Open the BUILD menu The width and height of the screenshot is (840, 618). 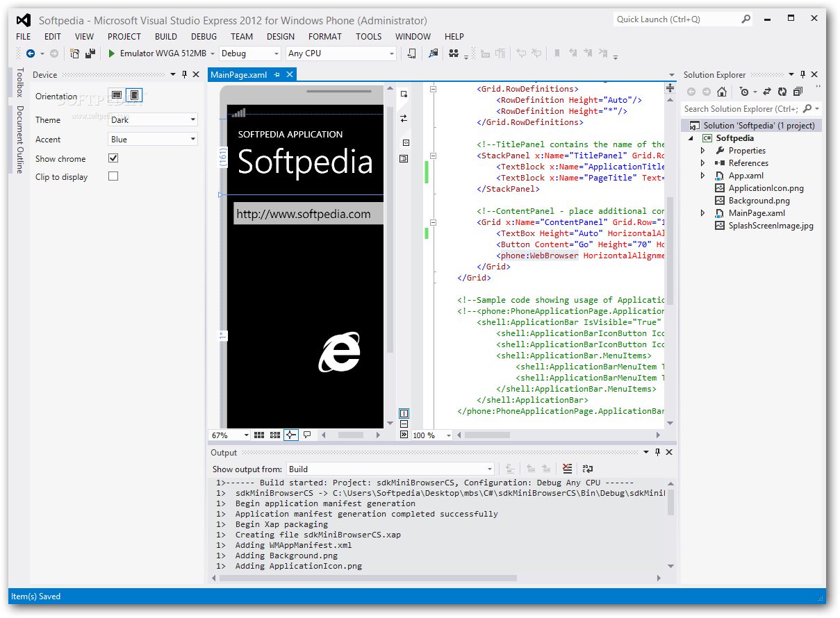click(166, 36)
